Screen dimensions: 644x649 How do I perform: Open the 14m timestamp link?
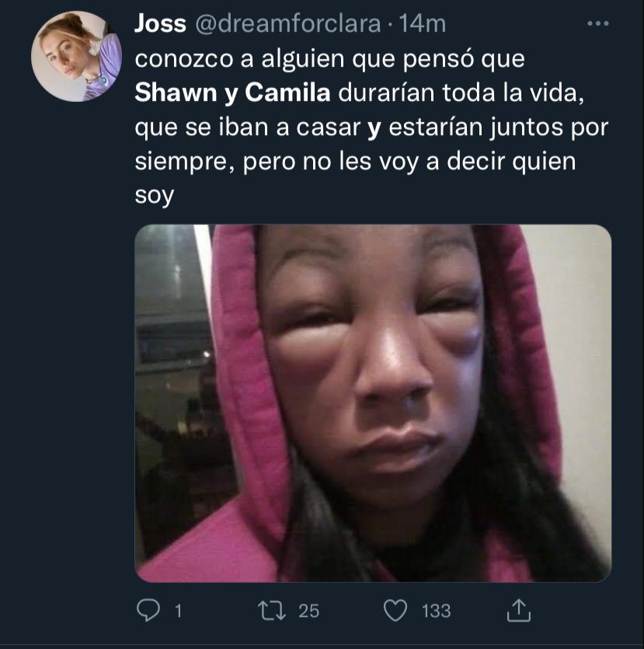[423, 23]
